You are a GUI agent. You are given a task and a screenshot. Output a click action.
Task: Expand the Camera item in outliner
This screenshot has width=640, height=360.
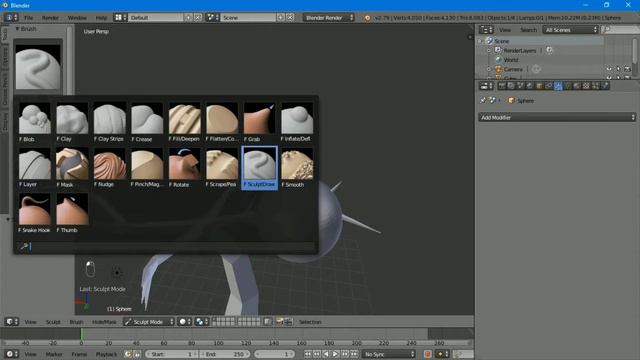[489, 69]
